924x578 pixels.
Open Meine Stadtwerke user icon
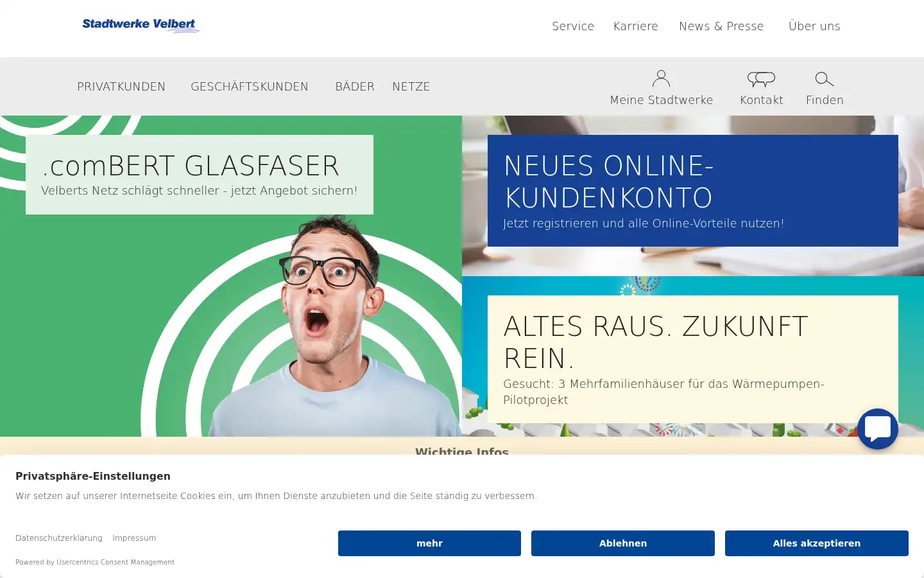(661, 78)
